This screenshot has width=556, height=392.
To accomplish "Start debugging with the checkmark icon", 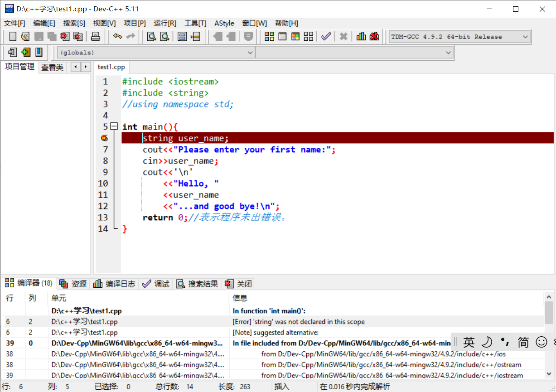I will [326, 37].
